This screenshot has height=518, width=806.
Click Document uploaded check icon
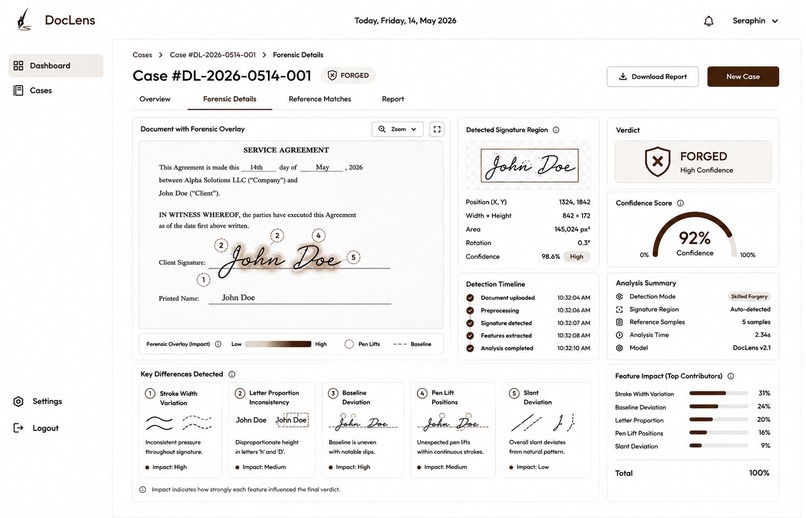[470, 298]
